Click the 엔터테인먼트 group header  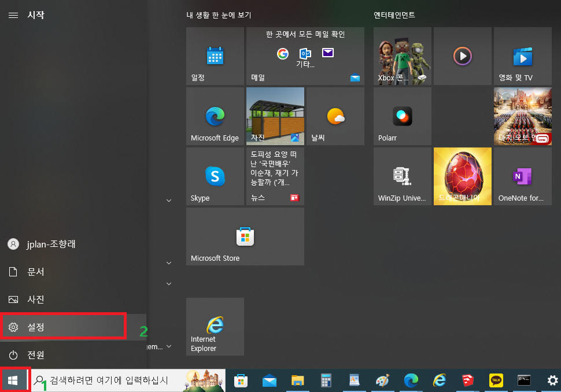(394, 15)
